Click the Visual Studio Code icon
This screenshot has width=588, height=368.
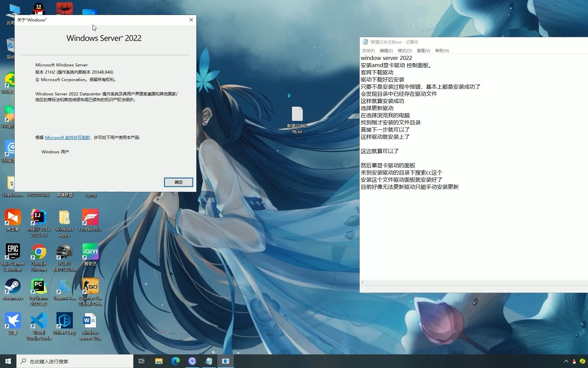coord(39,326)
